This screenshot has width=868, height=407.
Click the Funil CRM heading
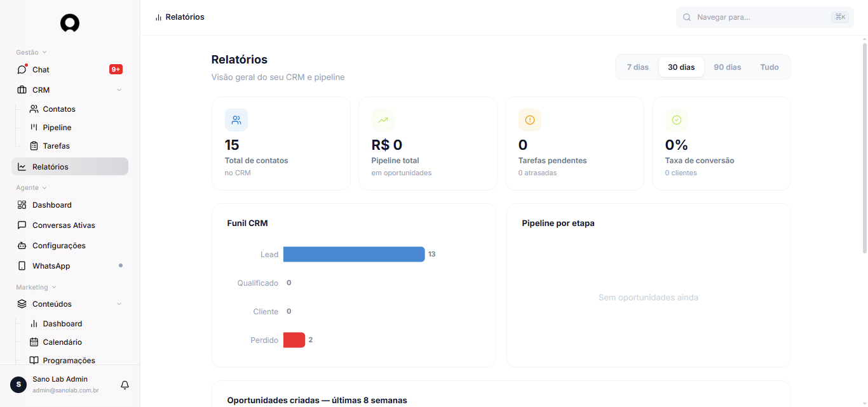tap(247, 223)
